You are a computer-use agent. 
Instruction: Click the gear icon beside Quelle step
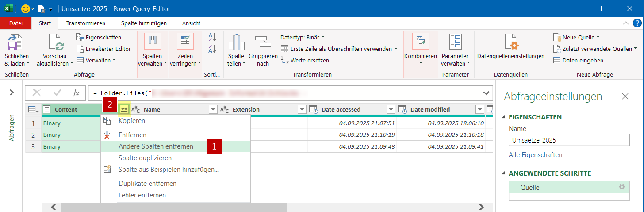[621, 187]
